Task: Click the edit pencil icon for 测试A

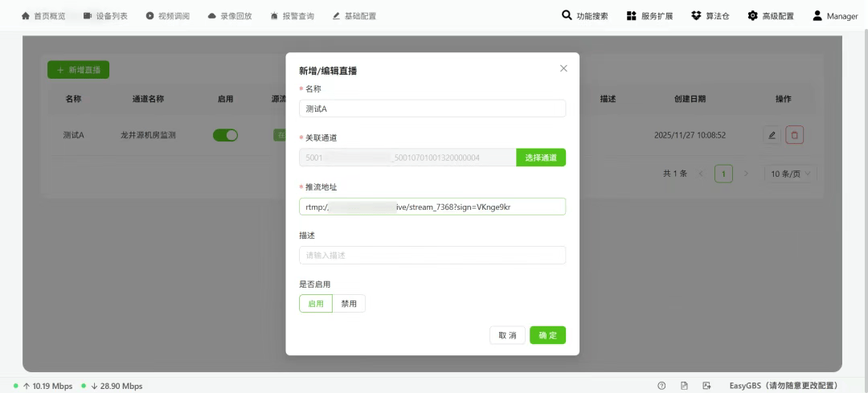Action: point(772,135)
